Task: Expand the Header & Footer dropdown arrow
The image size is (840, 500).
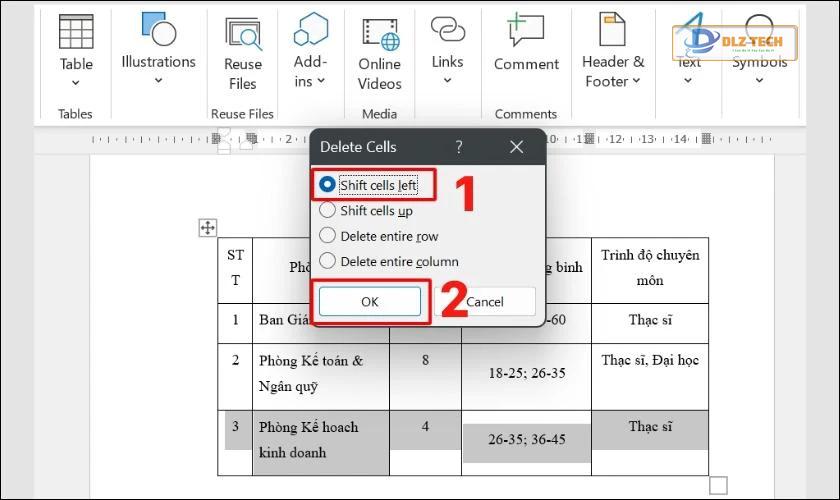Action: [636, 81]
